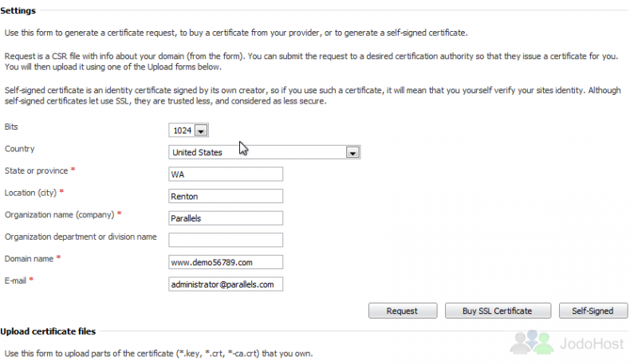The height and width of the screenshot is (364, 638).
Task: Select the United States country combo box
Action: click(x=265, y=152)
